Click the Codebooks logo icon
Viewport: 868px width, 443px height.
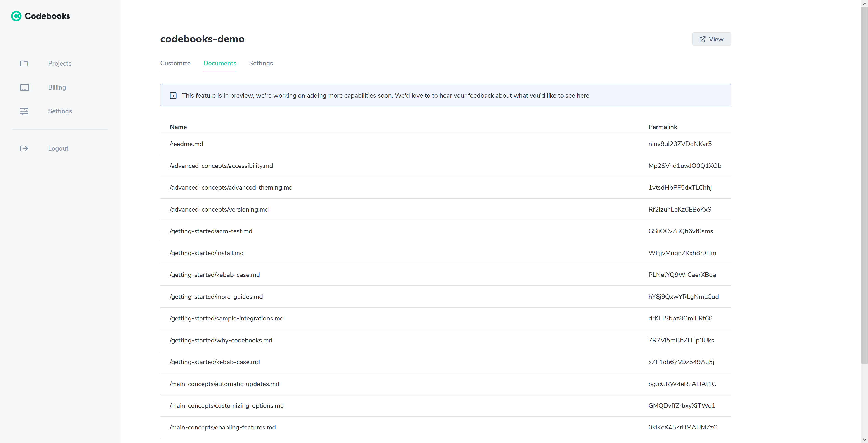(16, 16)
